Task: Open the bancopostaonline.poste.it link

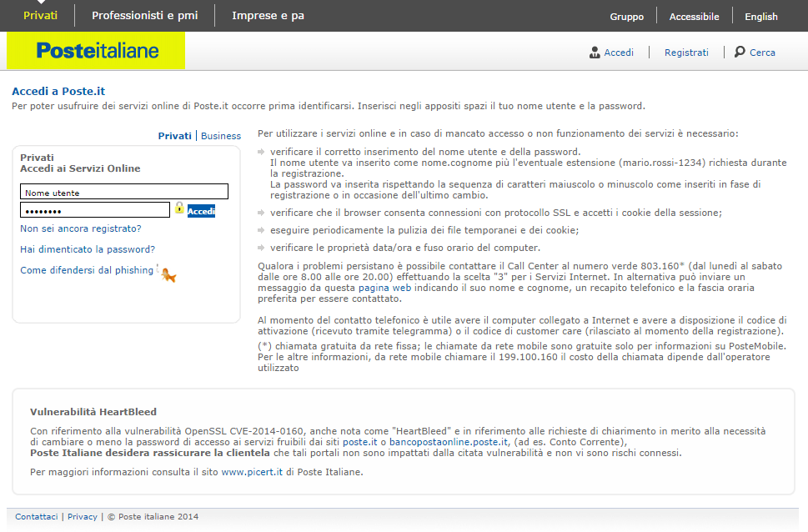Action: point(449,442)
